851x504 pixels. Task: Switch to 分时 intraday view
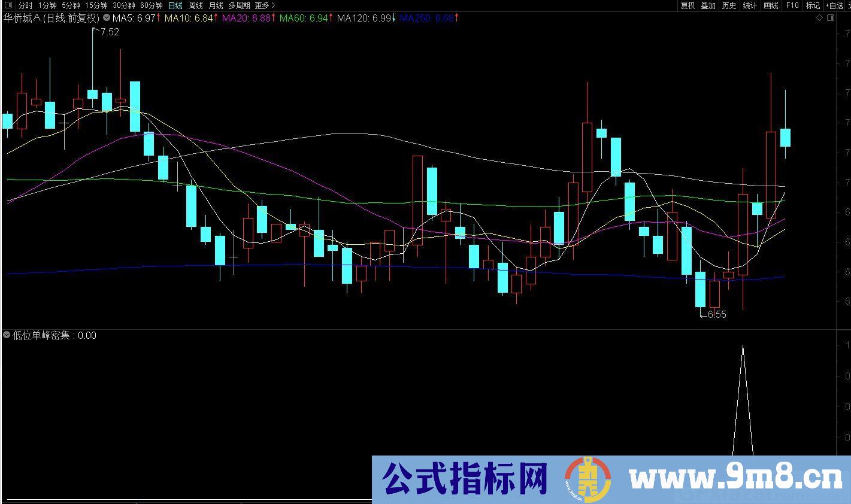coord(26,5)
